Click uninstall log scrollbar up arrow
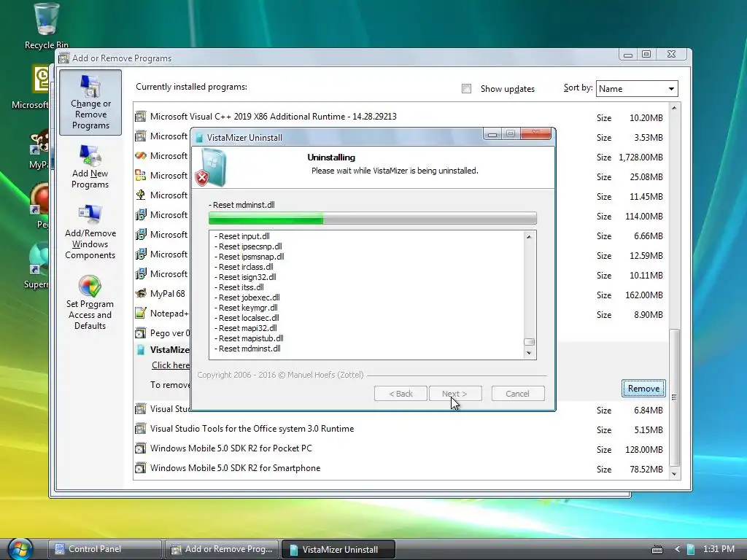Viewport: 747px width, 560px height. (x=529, y=237)
